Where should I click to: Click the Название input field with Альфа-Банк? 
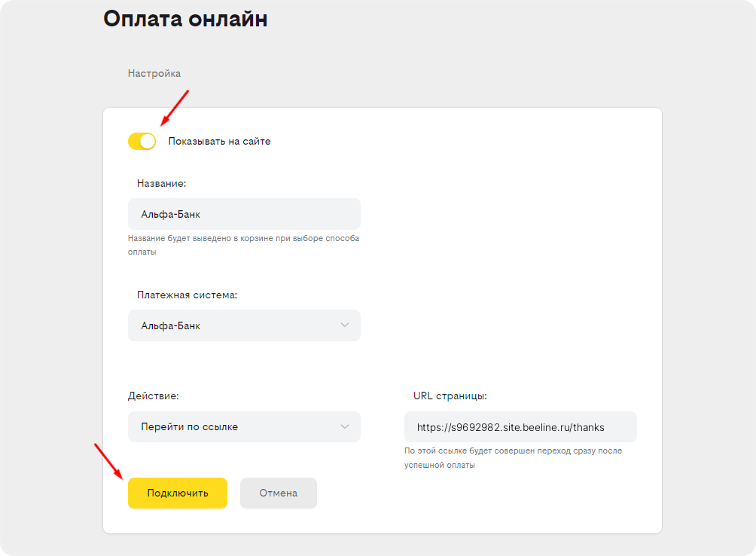click(x=244, y=214)
